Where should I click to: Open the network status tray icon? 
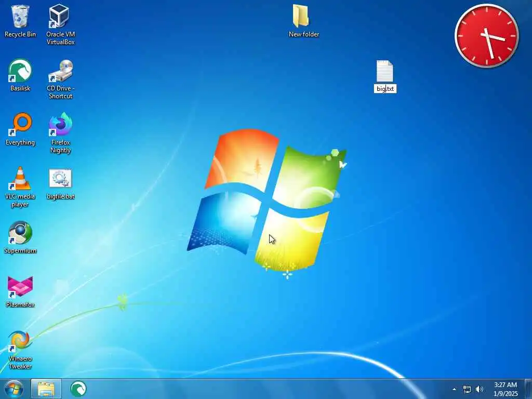467,390
